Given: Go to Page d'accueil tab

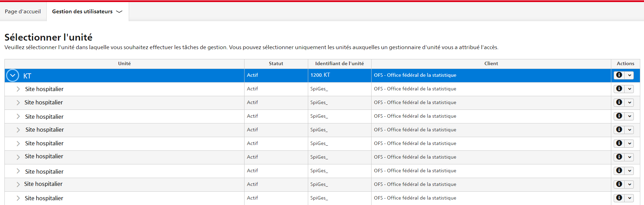Looking at the screenshot, I should 23,12.
